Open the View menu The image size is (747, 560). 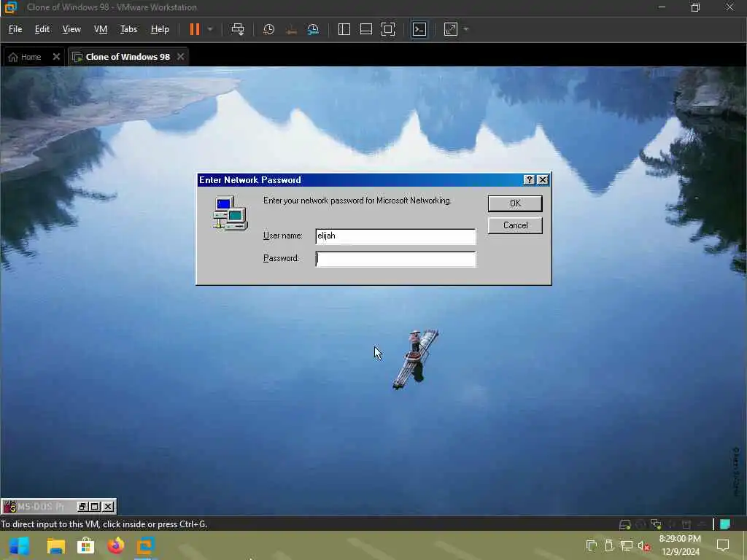pos(71,29)
